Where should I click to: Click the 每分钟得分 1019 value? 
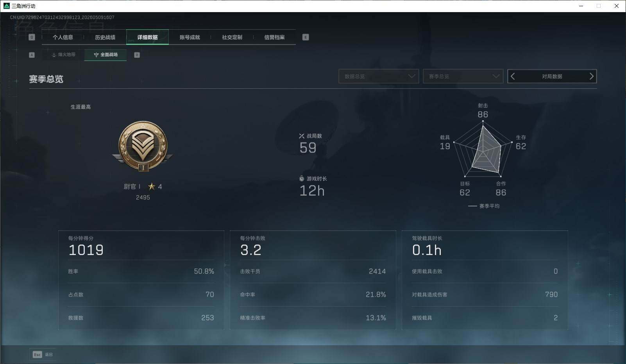click(x=86, y=250)
